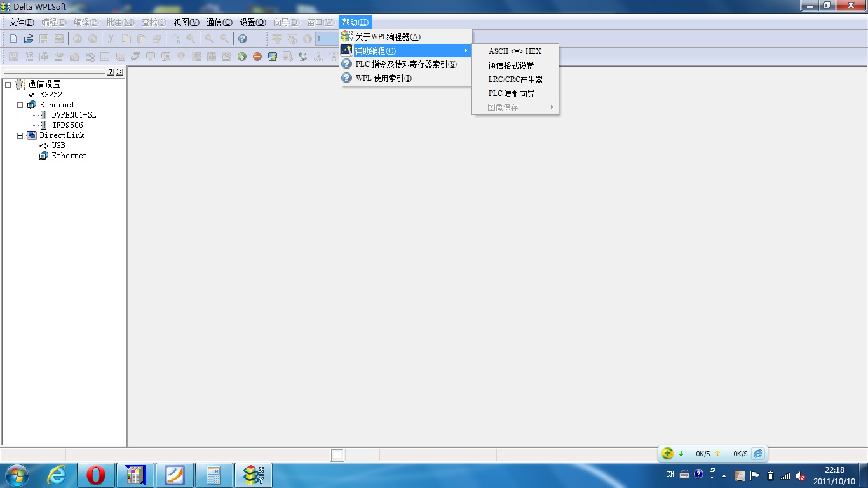The width and height of the screenshot is (868, 488).
Task: Click the Open folder toolbar icon
Action: [x=29, y=39]
